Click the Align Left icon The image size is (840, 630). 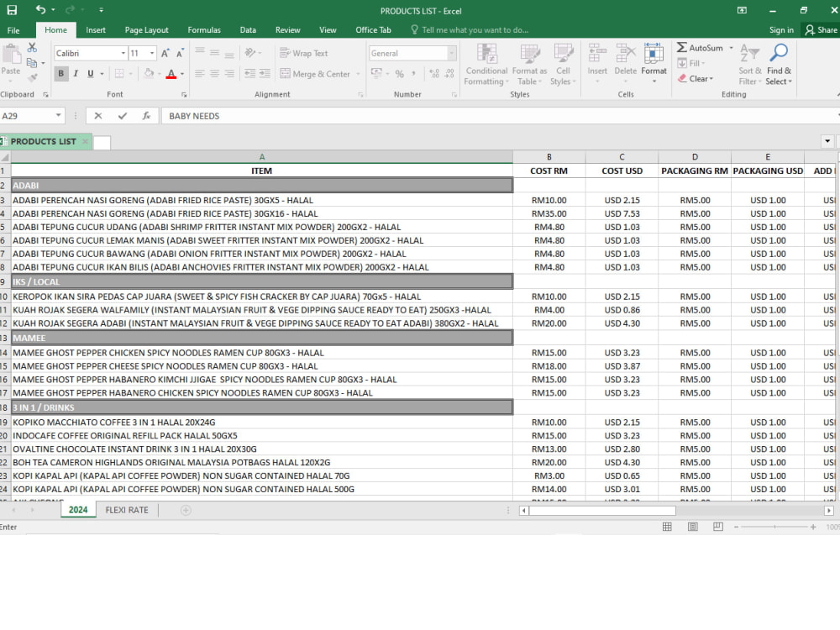(x=199, y=73)
